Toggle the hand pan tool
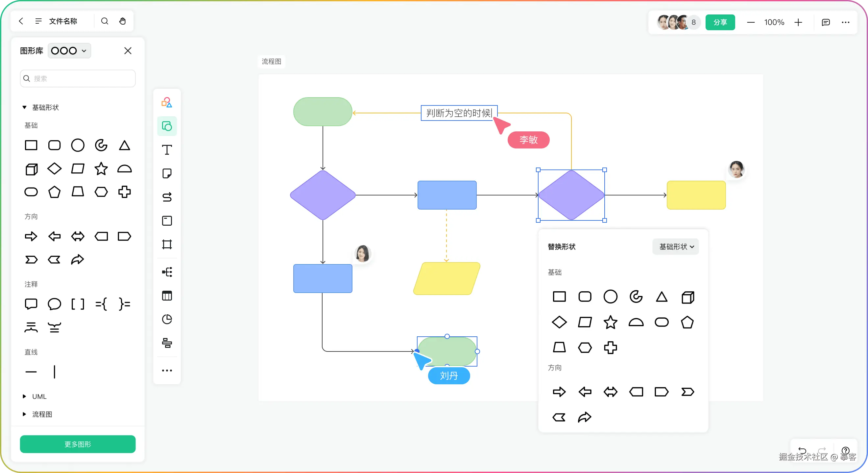Image resolution: width=868 pixels, height=473 pixels. pyautogui.click(x=122, y=21)
